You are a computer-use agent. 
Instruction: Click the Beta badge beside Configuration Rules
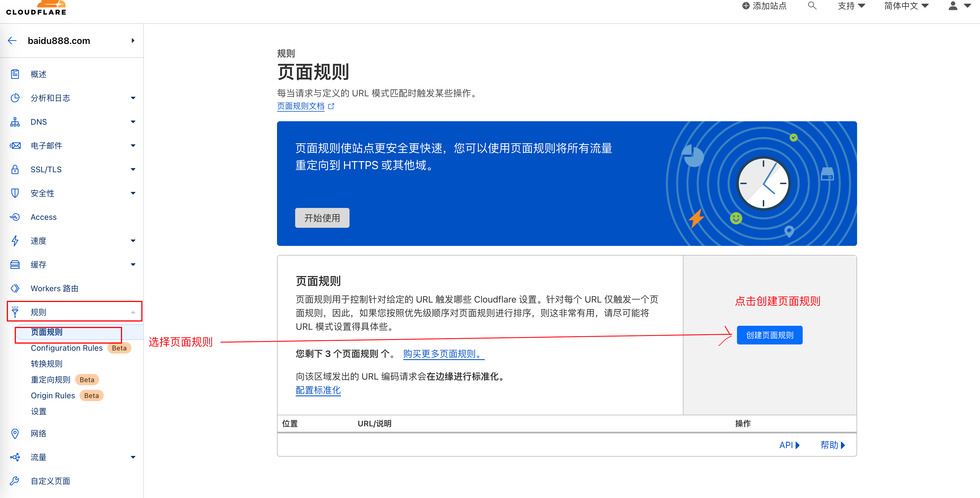click(119, 348)
